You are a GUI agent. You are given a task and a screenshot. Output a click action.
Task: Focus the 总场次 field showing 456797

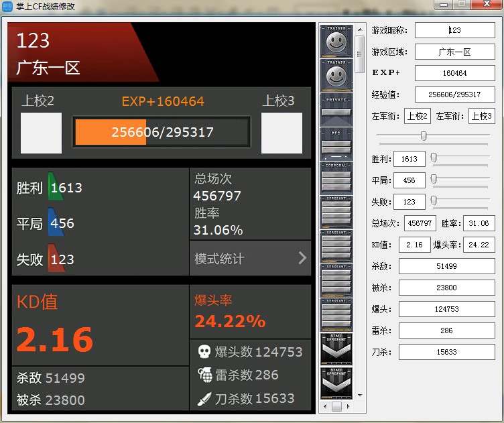click(x=420, y=223)
